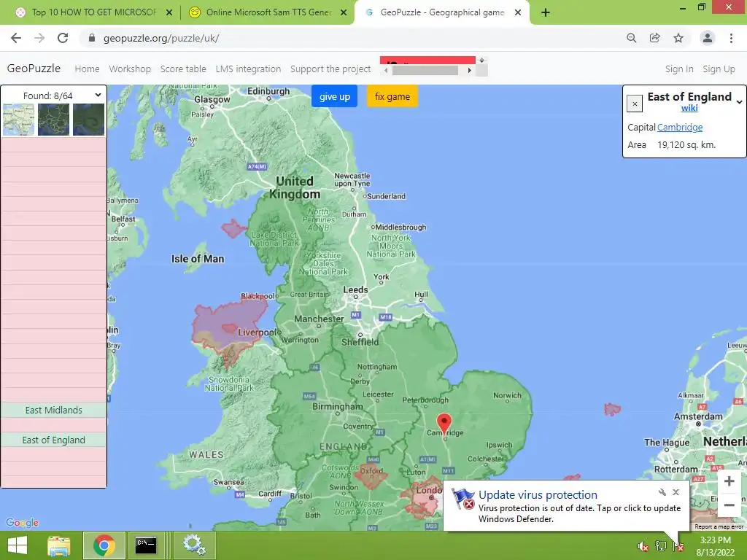Collapse the East of England info chevron
The image size is (747, 560).
[x=740, y=101]
